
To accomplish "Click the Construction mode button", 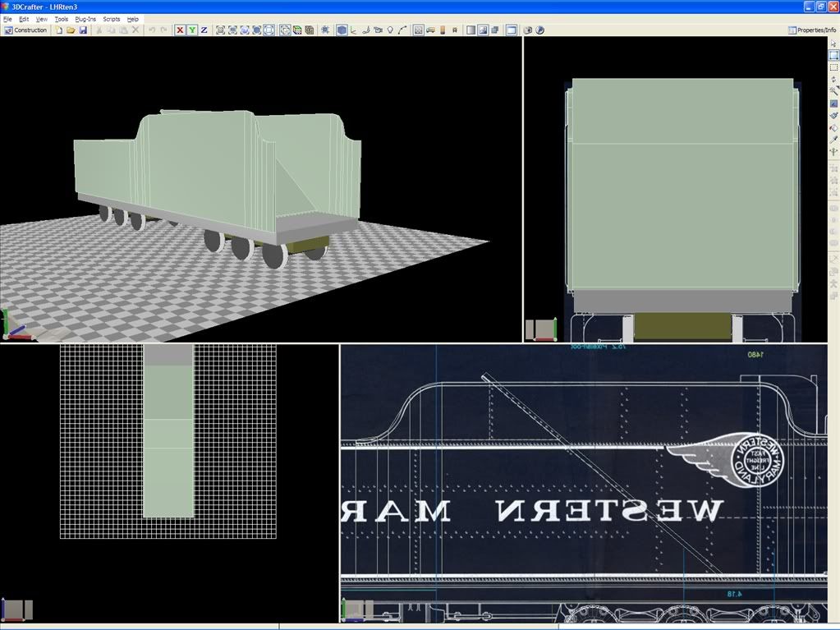I will pyautogui.click(x=25, y=30).
